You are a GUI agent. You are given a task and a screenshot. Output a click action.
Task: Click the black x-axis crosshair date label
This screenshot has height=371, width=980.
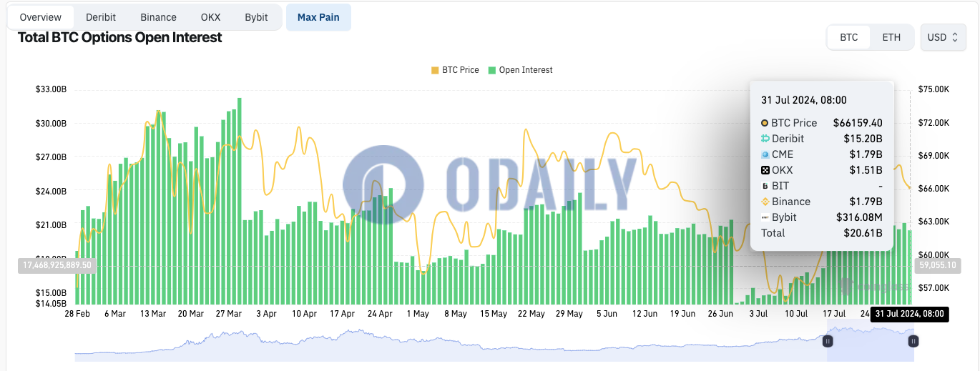click(909, 314)
